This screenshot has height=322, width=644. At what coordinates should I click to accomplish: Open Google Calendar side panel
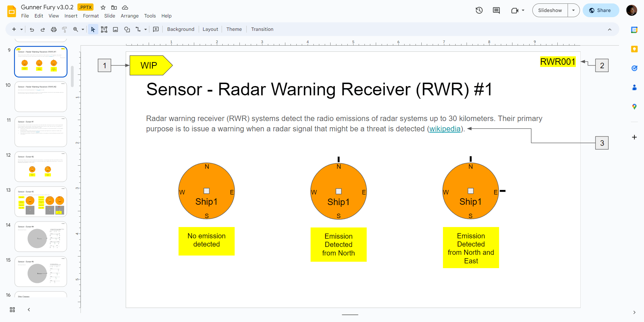tap(634, 30)
